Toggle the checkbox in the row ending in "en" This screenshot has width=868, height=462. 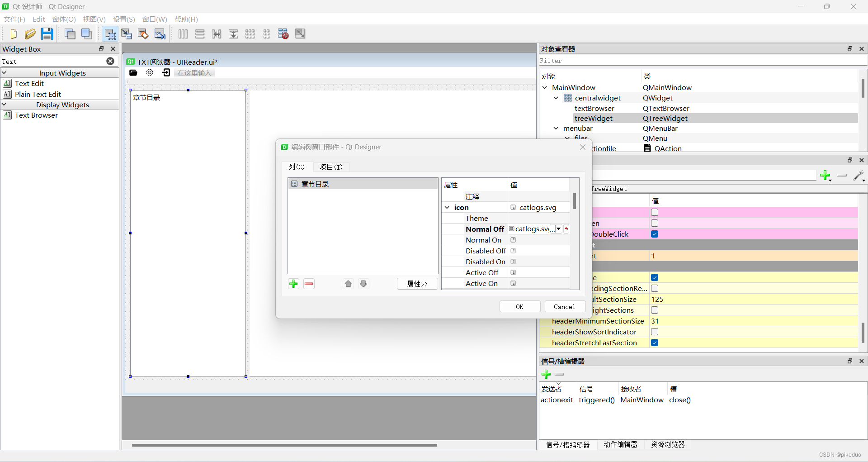coord(655,223)
